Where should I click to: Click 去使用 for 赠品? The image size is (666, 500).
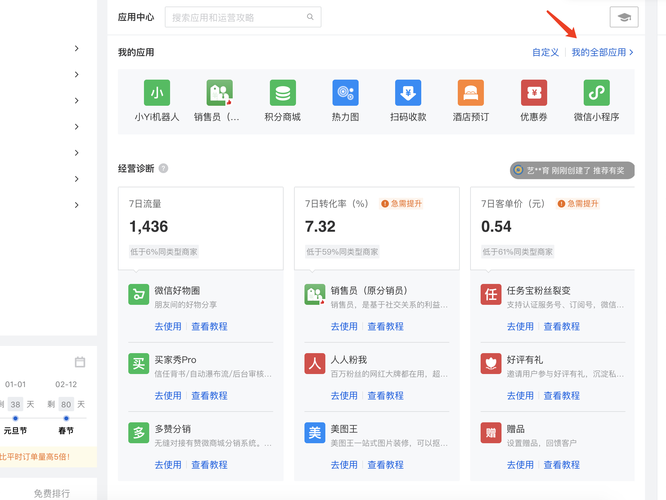pyautogui.click(x=520, y=465)
